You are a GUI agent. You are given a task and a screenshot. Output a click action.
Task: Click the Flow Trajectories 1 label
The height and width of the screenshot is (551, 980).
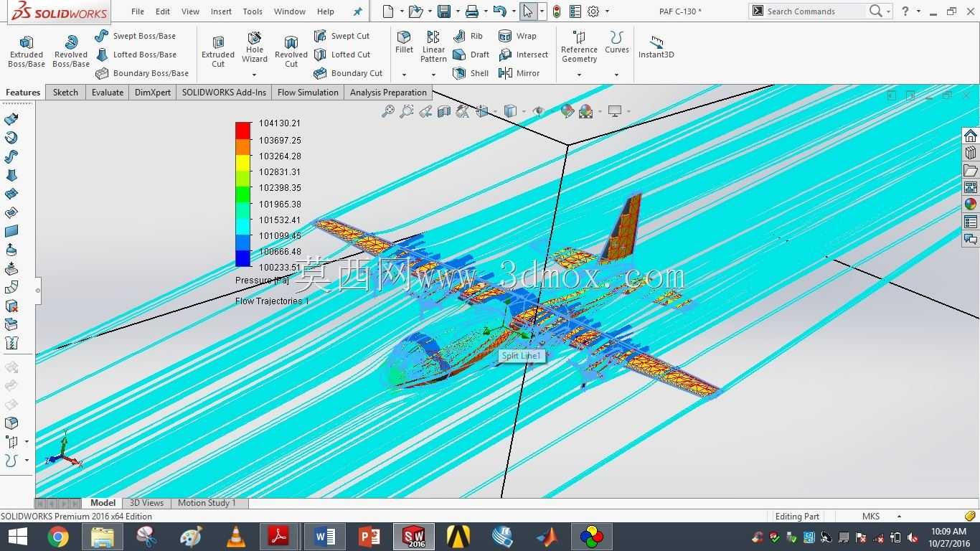[x=272, y=301]
